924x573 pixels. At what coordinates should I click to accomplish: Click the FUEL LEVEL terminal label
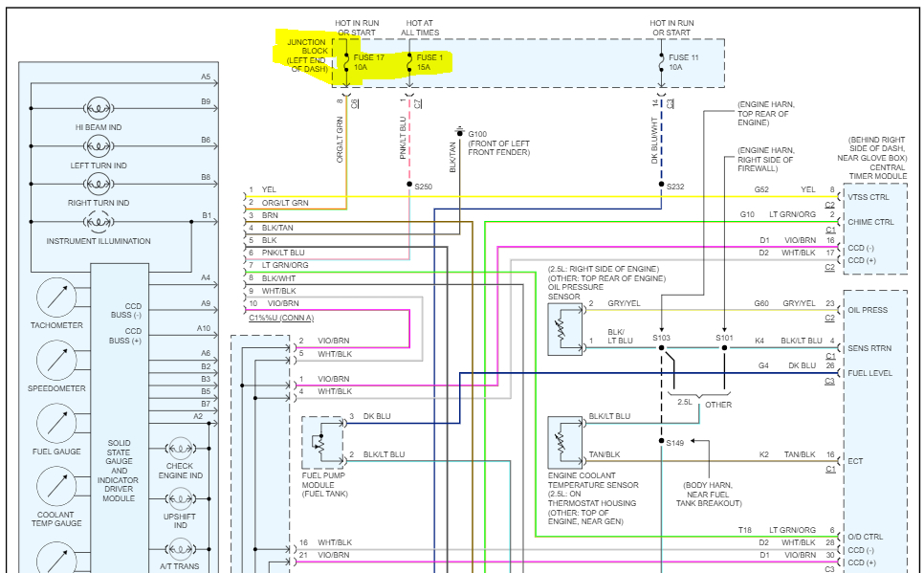point(869,373)
